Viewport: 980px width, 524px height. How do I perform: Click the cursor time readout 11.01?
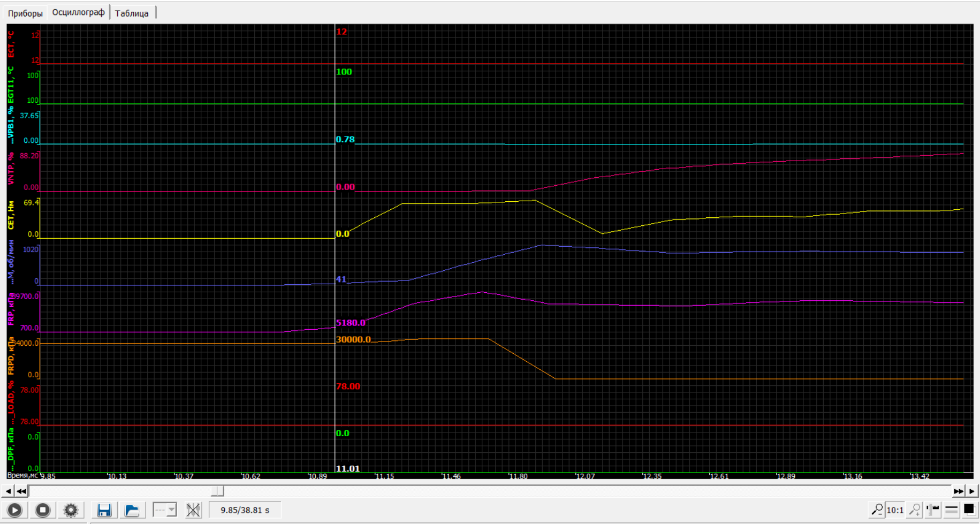[348, 469]
